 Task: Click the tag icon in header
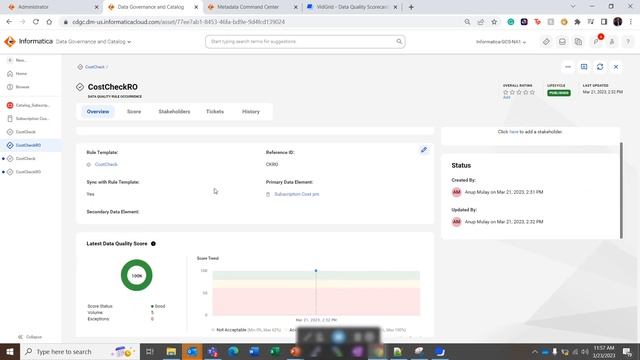546,42
